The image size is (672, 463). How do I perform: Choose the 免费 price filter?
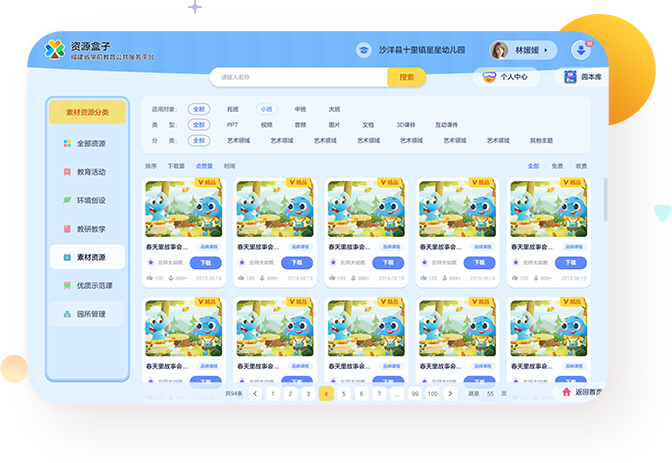[x=557, y=166]
